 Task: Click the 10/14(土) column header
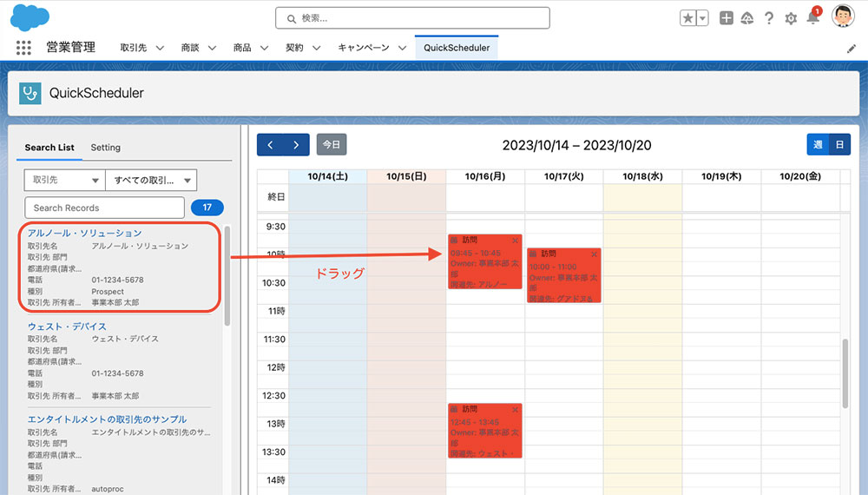pos(328,176)
